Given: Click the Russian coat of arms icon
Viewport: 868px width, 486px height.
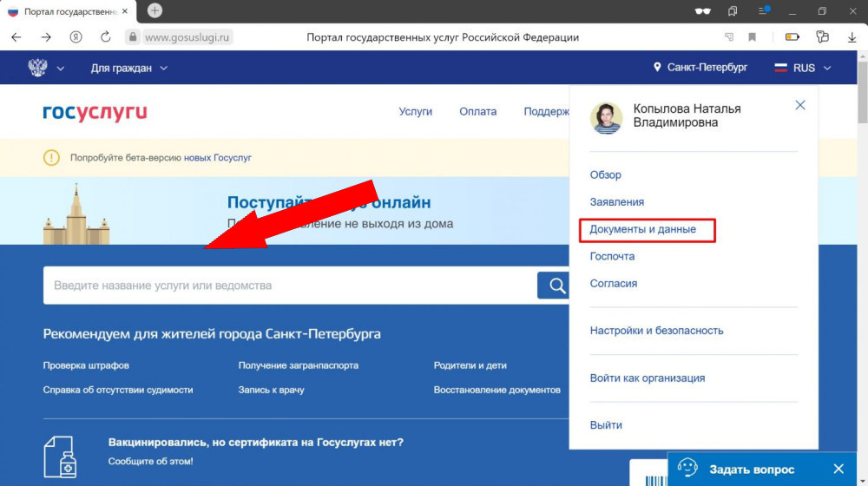Looking at the screenshot, I should click(37, 68).
